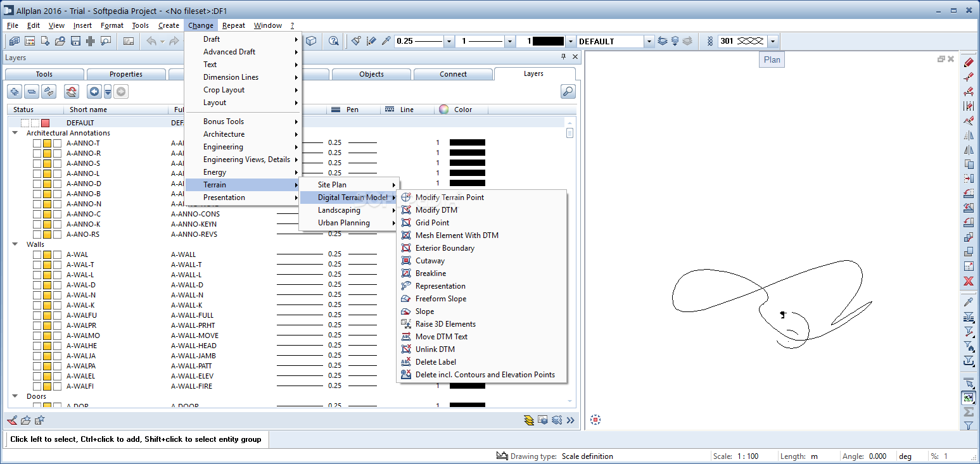Click the help question mark toolbar icon
980x464 pixels.
[333, 41]
